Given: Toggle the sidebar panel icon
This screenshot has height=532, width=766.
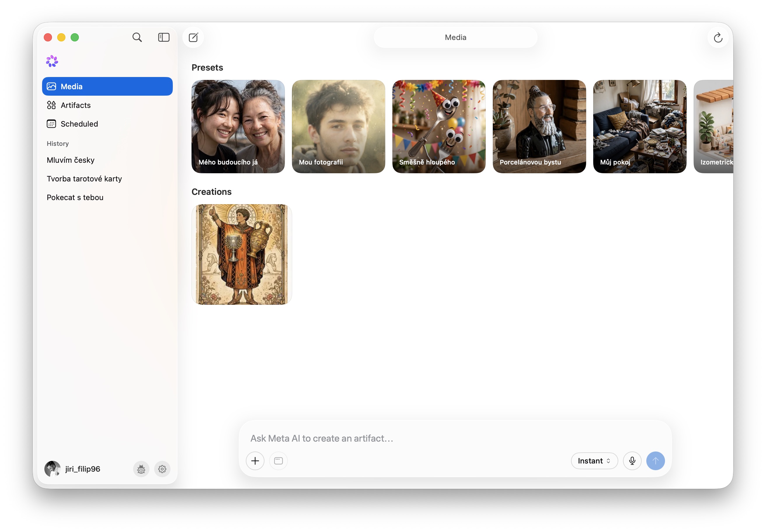Looking at the screenshot, I should point(163,37).
